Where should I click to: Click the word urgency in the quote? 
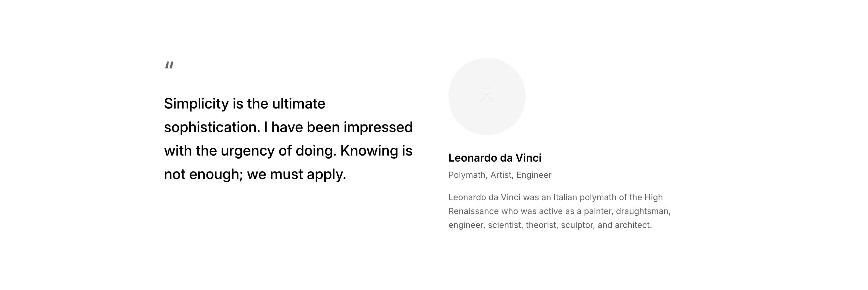247,151
